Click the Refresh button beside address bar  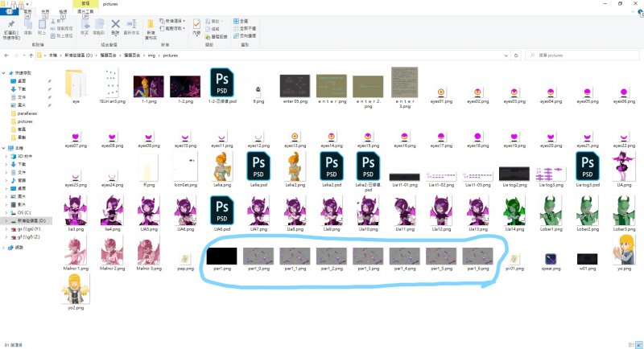516,55
